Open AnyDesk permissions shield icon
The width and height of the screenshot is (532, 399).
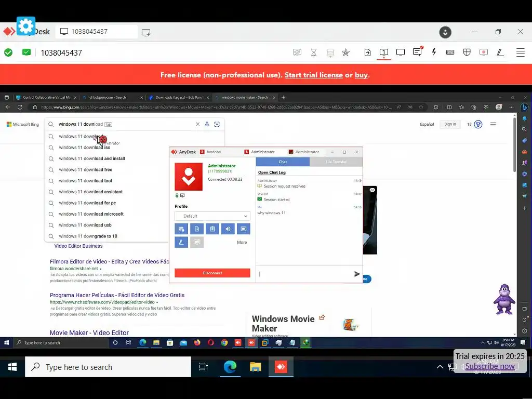tap(467, 52)
